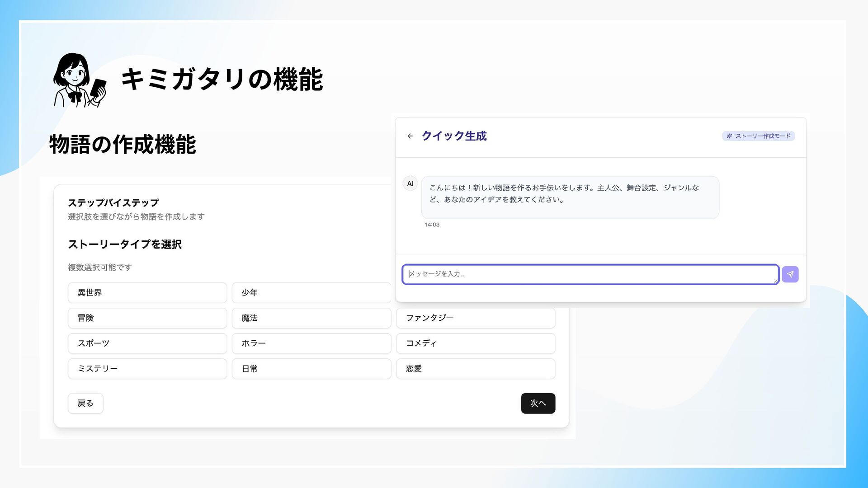Select the コメディ genre option

click(x=475, y=343)
